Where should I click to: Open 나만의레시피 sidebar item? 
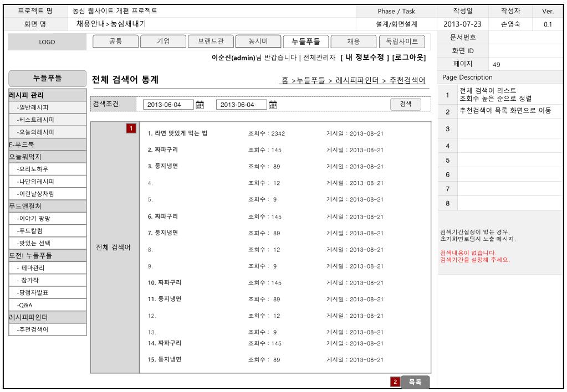pos(47,182)
